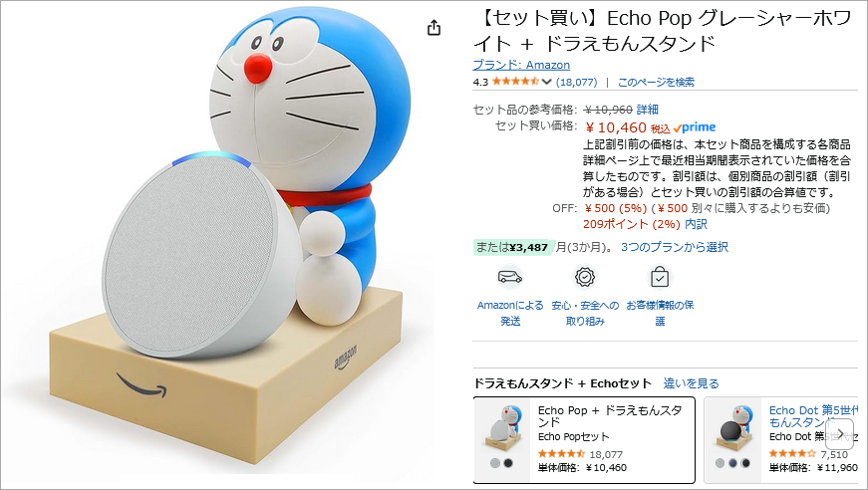Expand the 209 points 内訳 breakdown
This screenshot has width=868, height=490.
696,224
